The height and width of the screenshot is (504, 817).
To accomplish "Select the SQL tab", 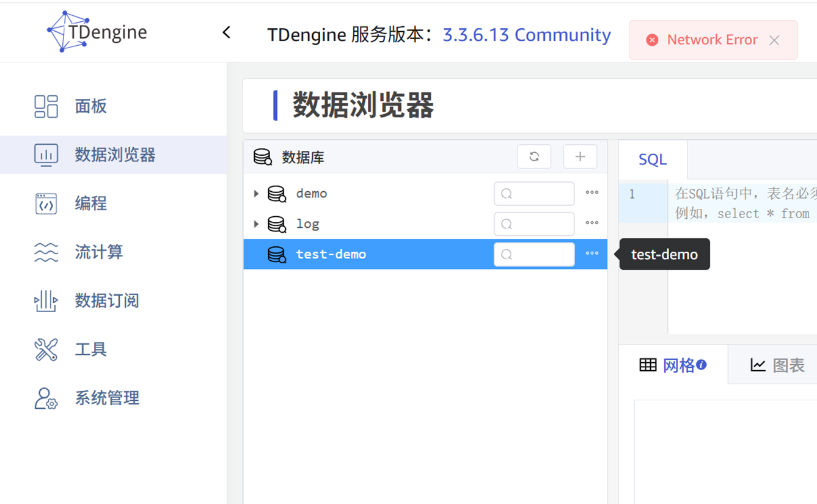I will 653,160.
